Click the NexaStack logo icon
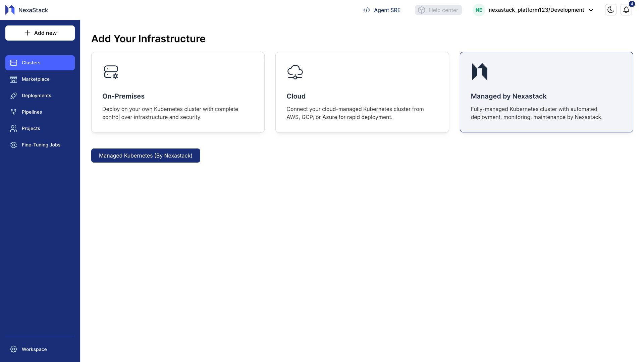This screenshot has height=362, width=644. [x=10, y=10]
